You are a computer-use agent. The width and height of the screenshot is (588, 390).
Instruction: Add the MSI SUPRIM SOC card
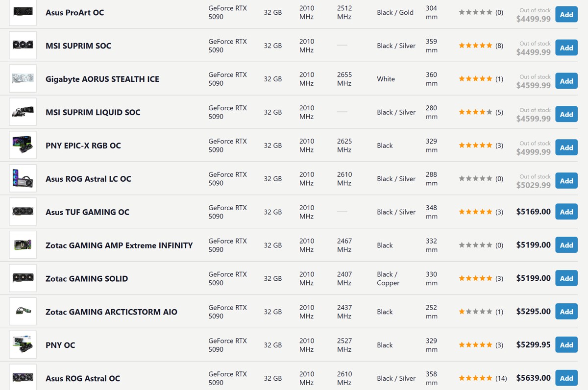(x=566, y=48)
